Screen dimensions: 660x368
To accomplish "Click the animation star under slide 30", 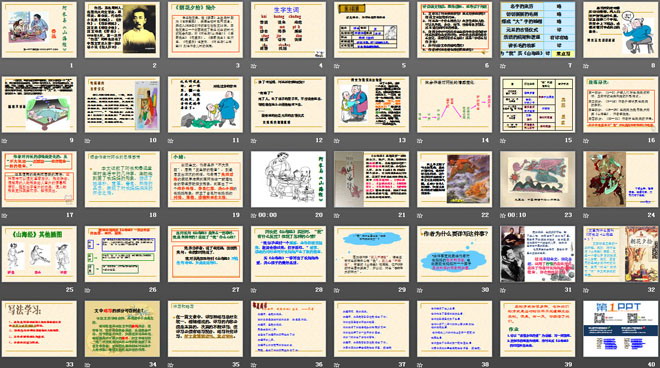I will click(x=420, y=290).
